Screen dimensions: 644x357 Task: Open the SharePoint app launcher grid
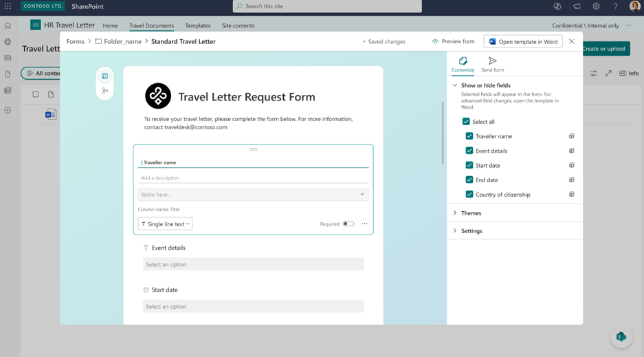click(8, 6)
